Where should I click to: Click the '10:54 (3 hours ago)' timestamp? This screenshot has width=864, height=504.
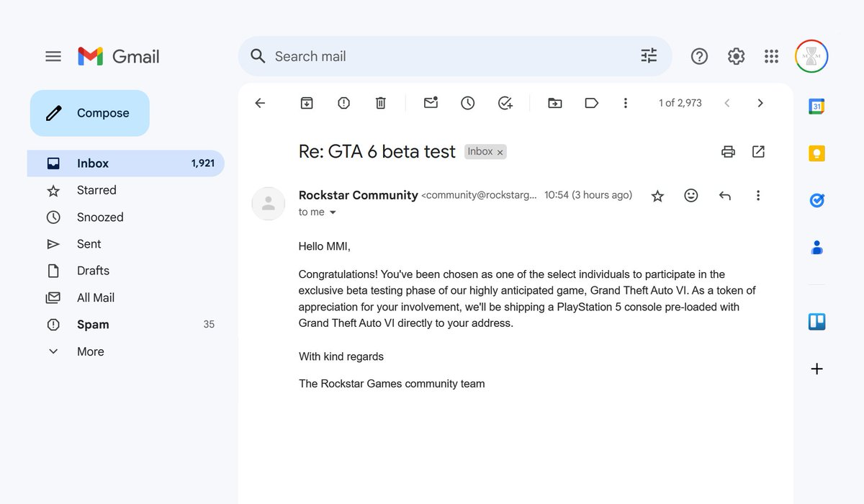588,195
